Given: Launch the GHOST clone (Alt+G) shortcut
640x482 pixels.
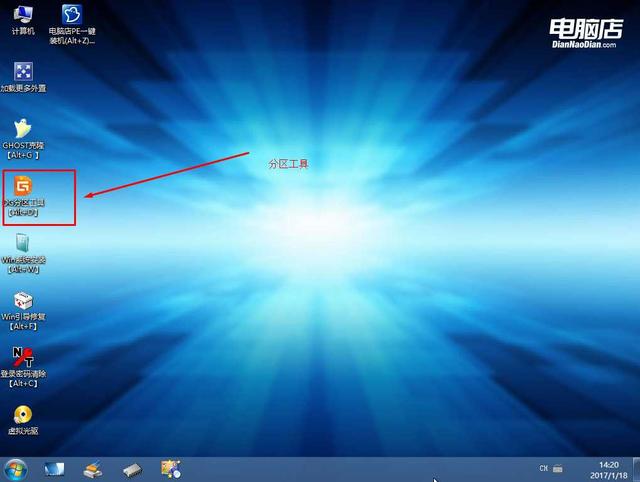Looking at the screenshot, I should (x=23, y=139).
